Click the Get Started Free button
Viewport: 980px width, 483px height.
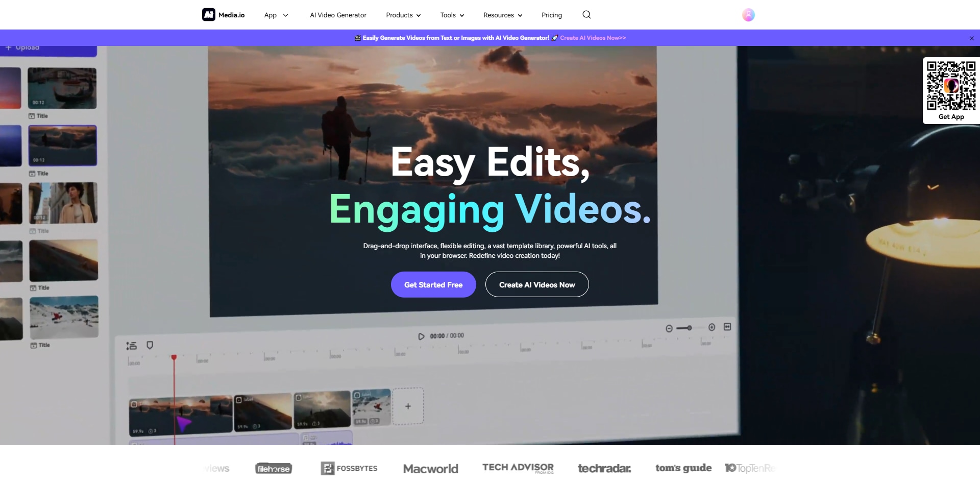433,284
